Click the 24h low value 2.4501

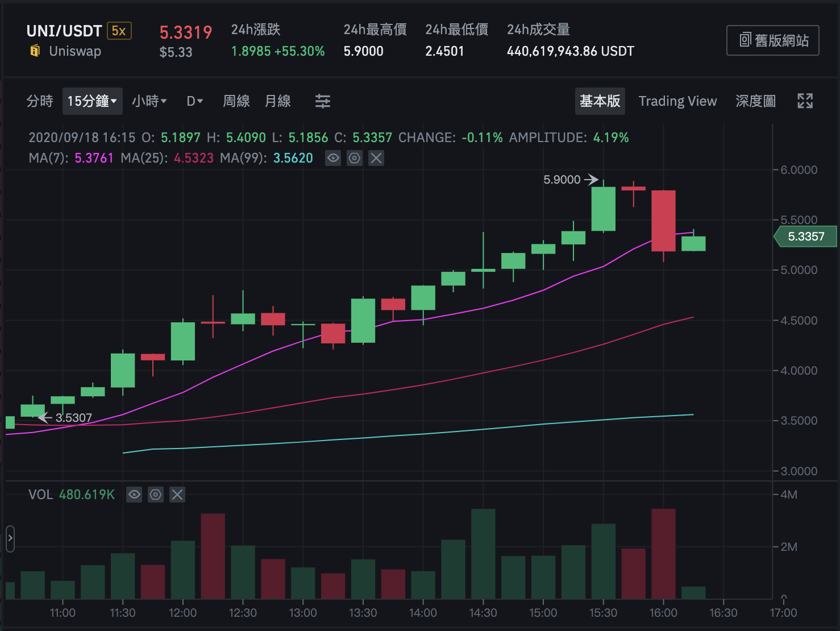point(445,51)
